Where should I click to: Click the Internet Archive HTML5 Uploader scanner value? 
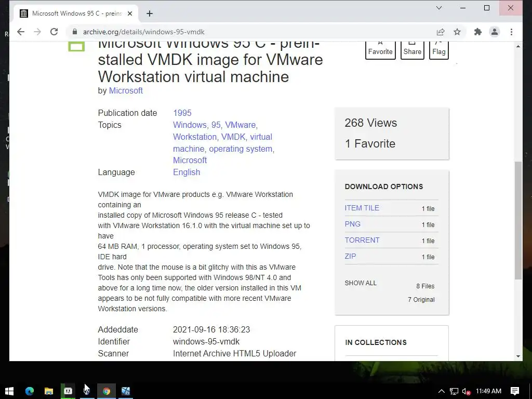[x=234, y=353]
